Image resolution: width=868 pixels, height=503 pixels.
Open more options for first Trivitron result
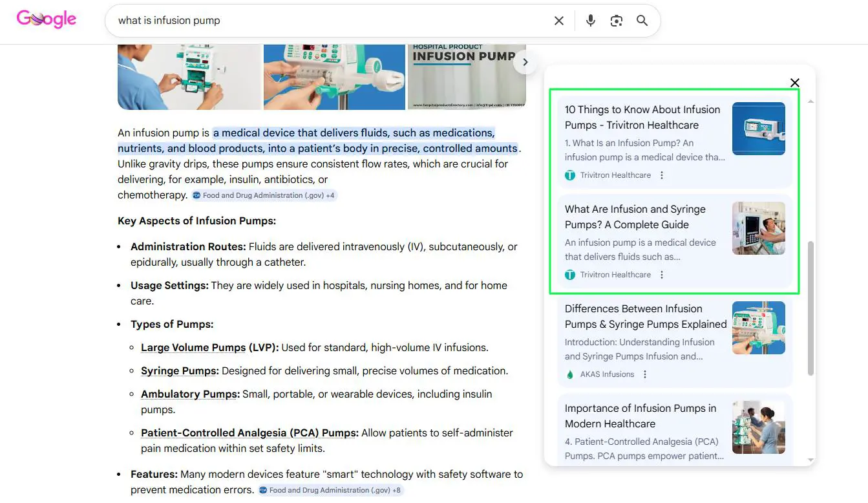pyautogui.click(x=662, y=175)
